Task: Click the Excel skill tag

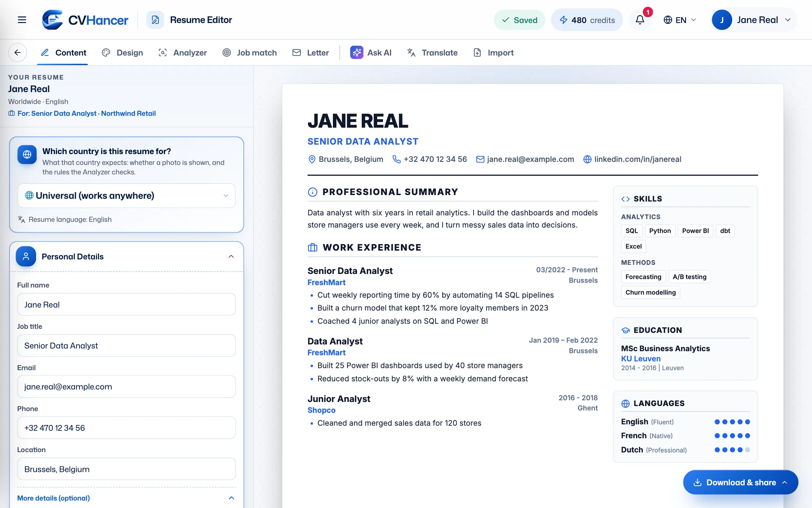Action: 633,246
